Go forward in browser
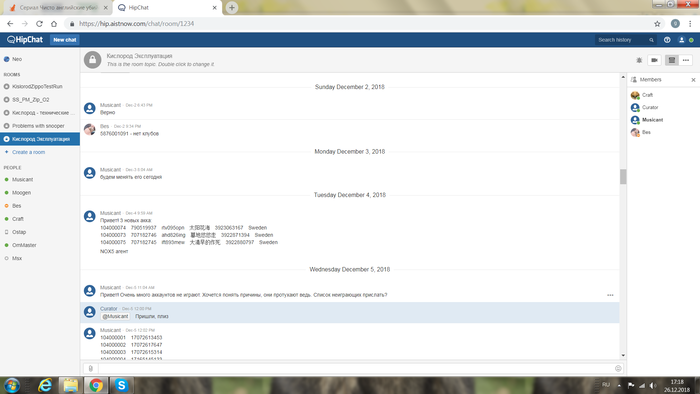This screenshot has height=394, width=700. 25,24
